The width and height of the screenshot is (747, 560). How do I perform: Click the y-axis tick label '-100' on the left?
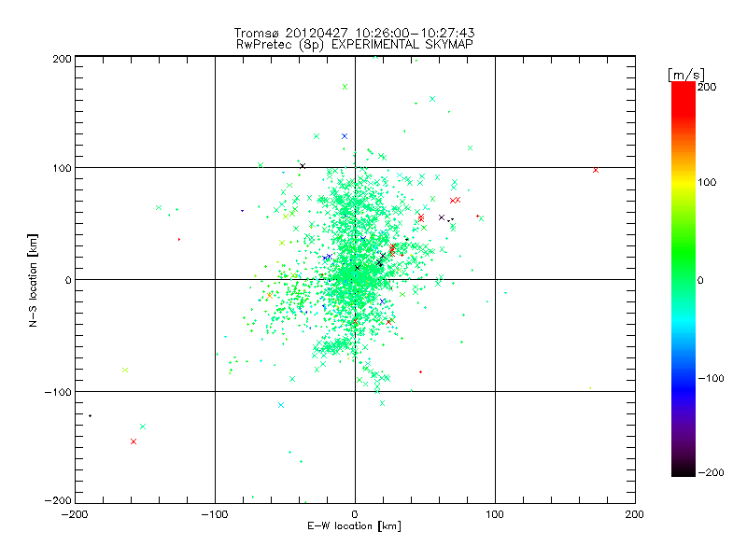pos(58,392)
